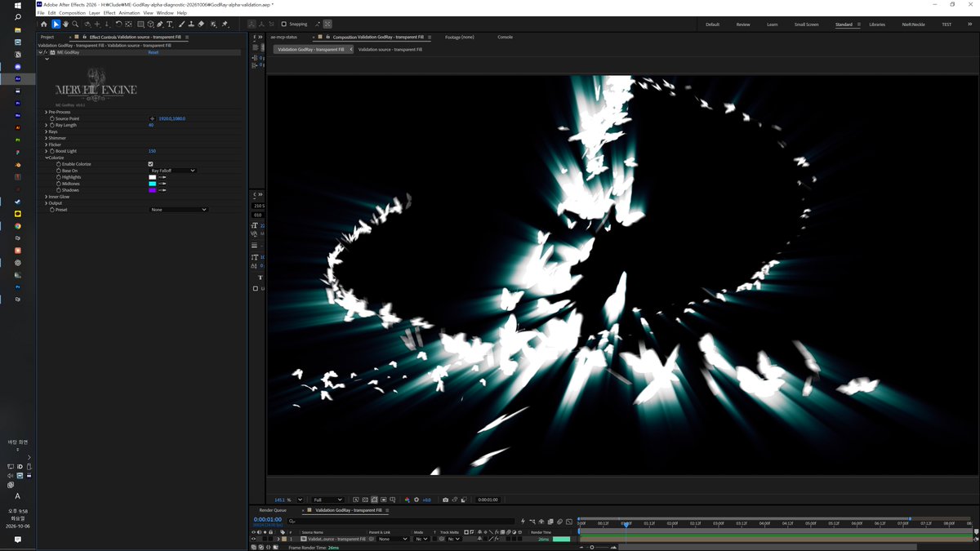Screen dimensions: 980x551
Task: Click the Ray Length value 40
Action: pos(151,125)
